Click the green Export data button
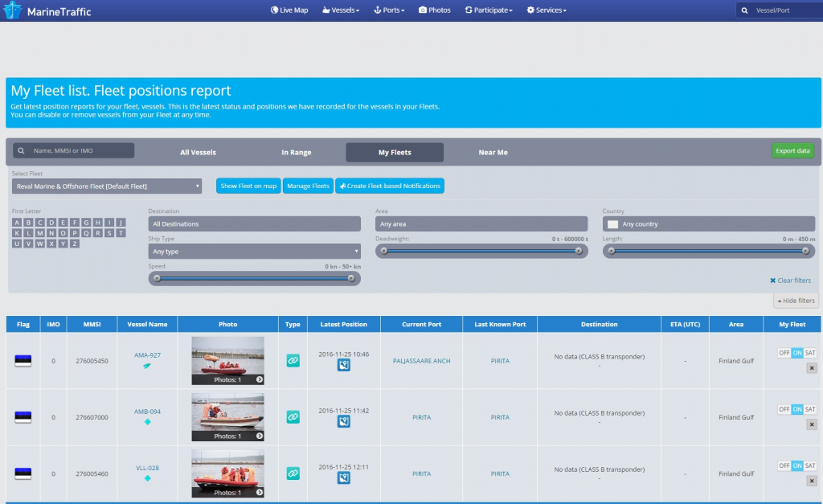The width and height of the screenshot is (823, 504). (x=792, y=150)
